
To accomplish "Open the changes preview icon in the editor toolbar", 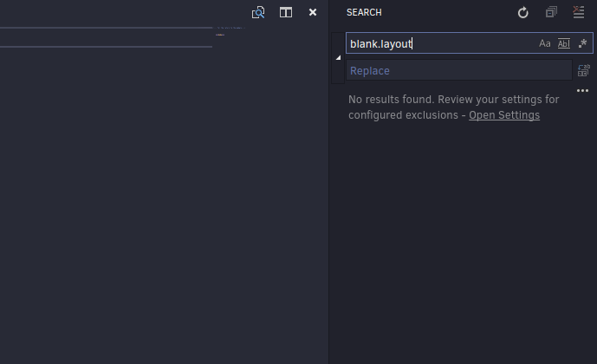I will pos(258,12).
